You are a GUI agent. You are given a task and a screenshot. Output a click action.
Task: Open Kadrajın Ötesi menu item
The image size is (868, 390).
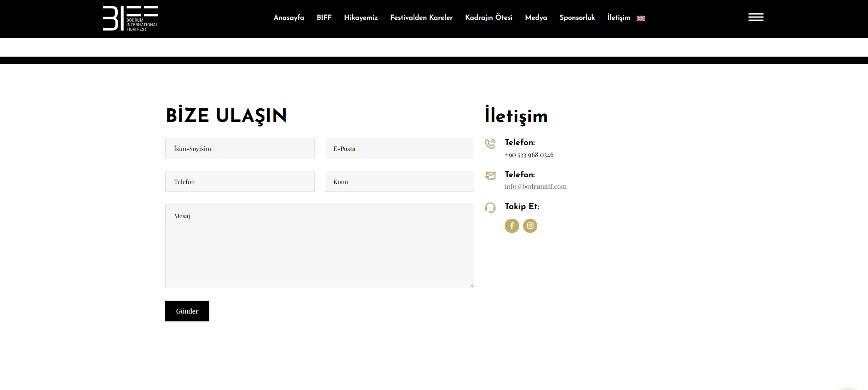pyautogui.click(x=489, y=17)
